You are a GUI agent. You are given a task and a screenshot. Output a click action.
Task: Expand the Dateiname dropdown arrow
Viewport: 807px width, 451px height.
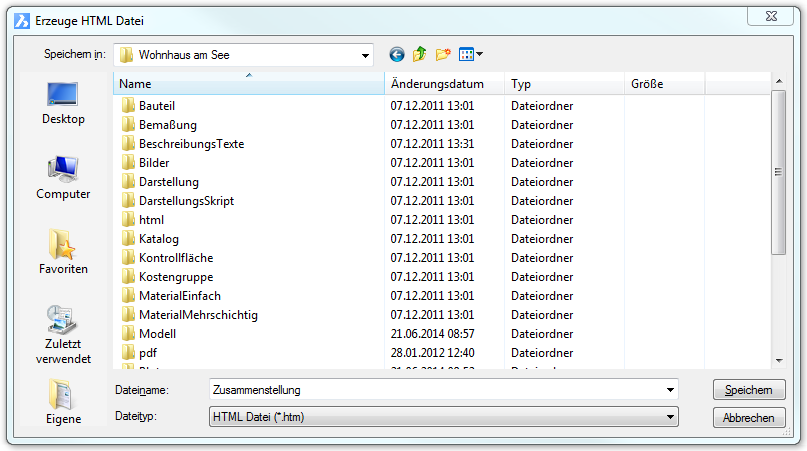669,390
